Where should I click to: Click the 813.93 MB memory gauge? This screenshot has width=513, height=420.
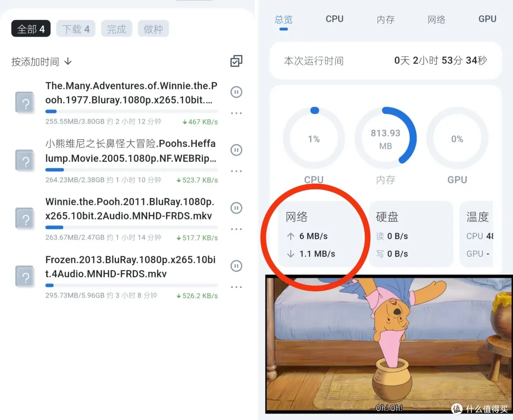[x=385, y=139]
